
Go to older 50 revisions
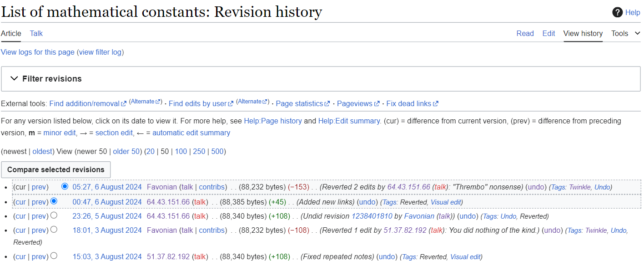click(x=126, y=151)
